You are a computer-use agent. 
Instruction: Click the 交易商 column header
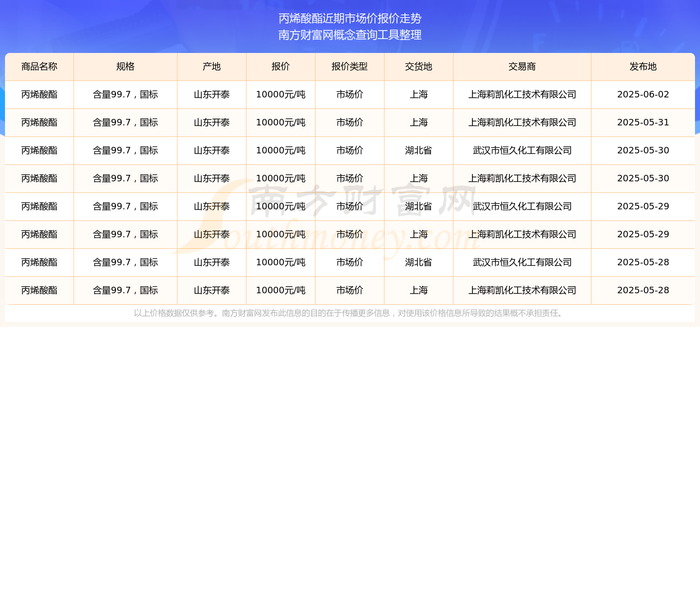[x=522, y=66]
